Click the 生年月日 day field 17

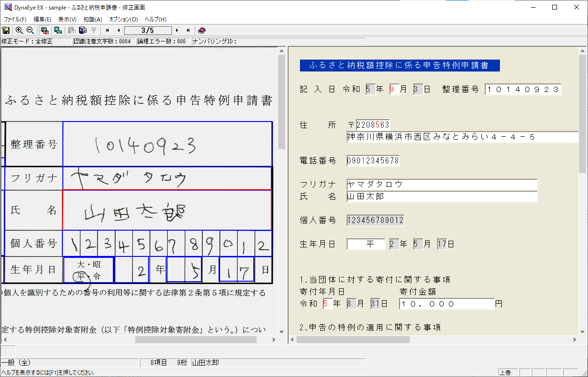pos(442,244)
